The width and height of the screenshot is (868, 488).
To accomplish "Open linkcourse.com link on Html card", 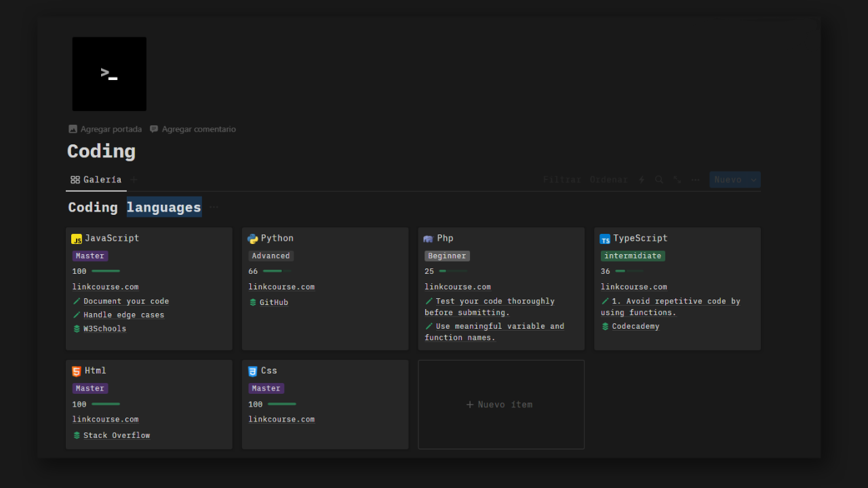I will 105,420.
